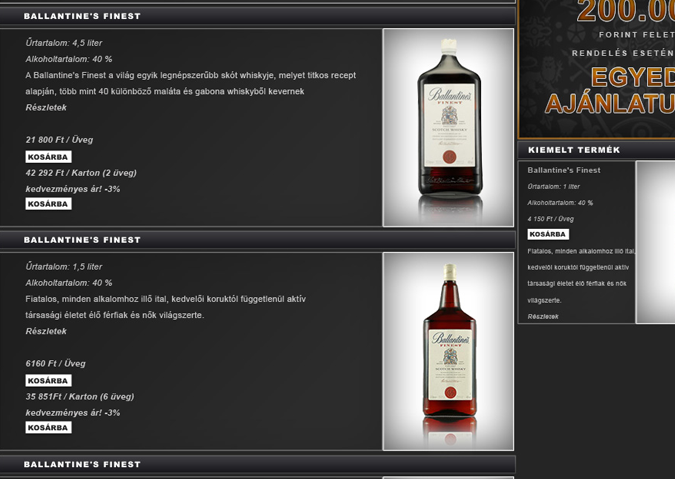Add 4,5 liter bottle to cart with KOSÁRBA

pos(48,157)
